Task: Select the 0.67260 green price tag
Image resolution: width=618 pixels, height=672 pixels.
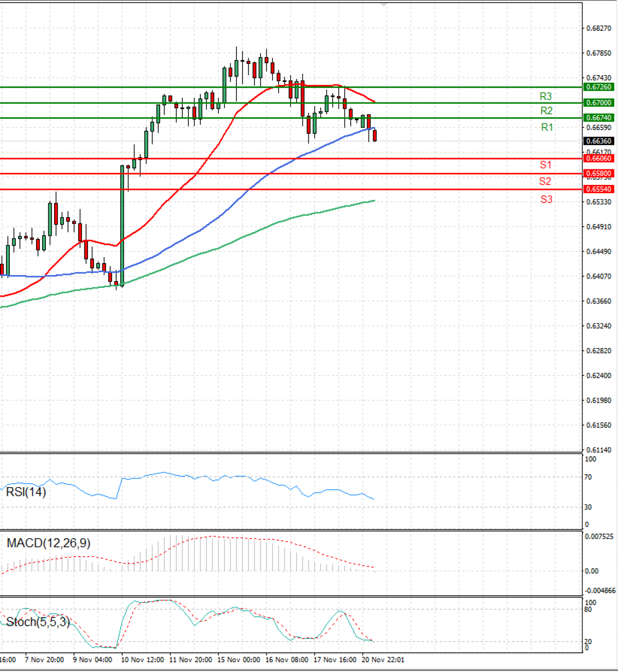Action: click(598, 87)
